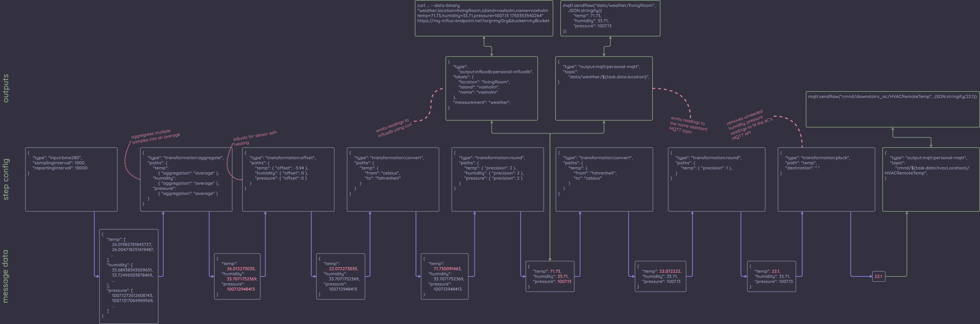Image resolution: width=980 pixels, height=324 pixels.
Task: Select the message box with temp 26.012273035
Action: point(237,277)
